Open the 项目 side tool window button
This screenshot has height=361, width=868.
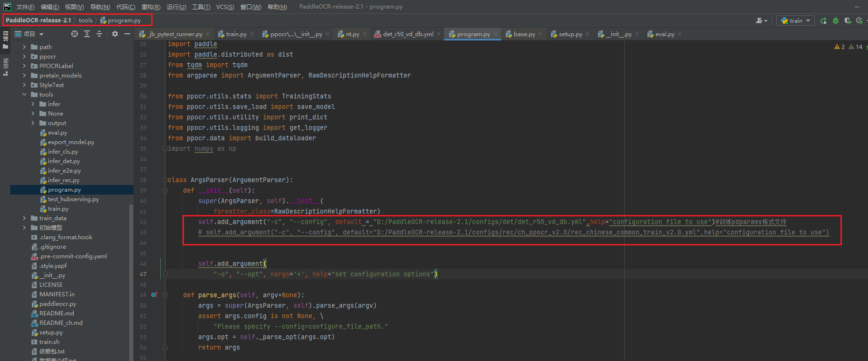pos(6,40)
